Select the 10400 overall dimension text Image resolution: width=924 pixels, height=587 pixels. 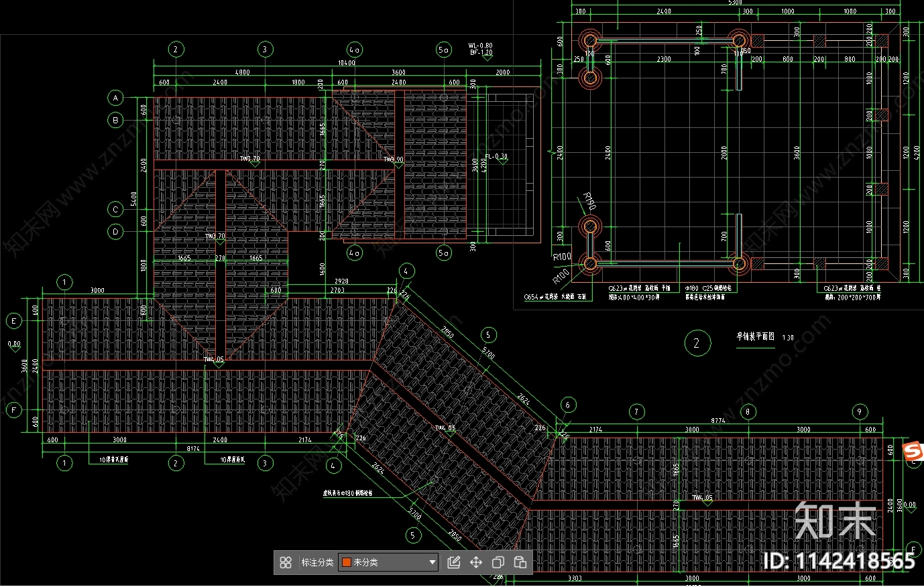coord(347,63)
